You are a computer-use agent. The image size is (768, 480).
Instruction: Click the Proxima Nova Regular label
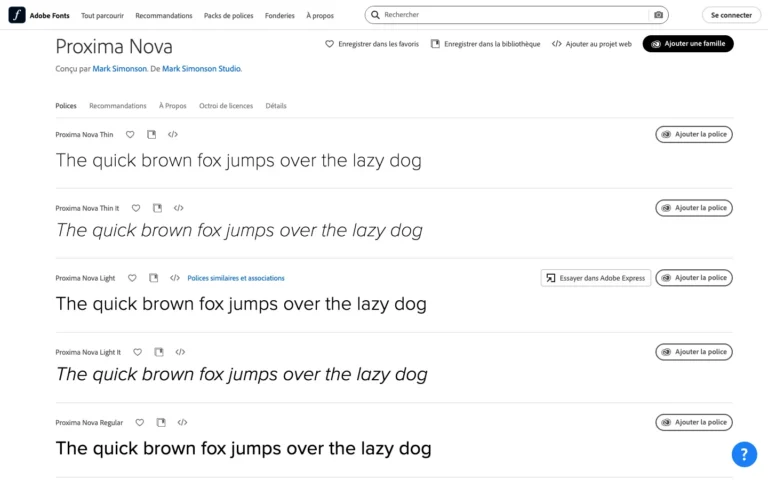(x=89, y=423)
